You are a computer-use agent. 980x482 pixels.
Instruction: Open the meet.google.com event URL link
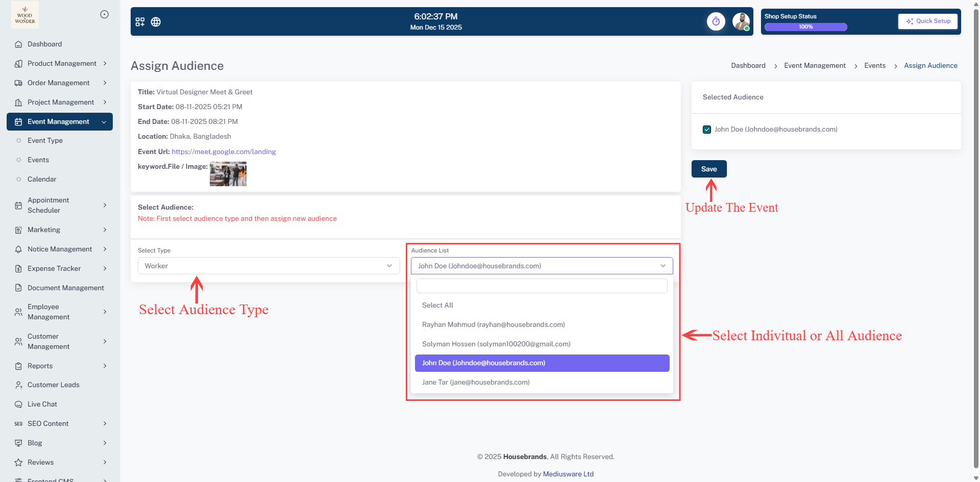click(224, 152)
